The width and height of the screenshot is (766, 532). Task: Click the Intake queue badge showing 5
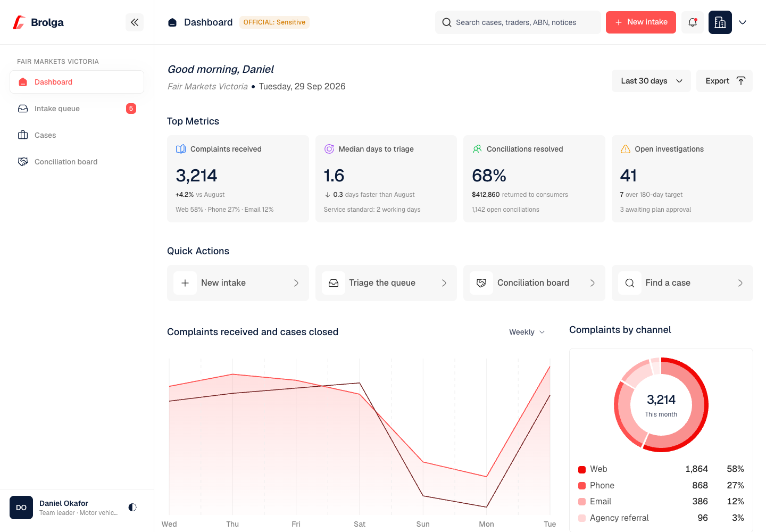tap(131, 109)
